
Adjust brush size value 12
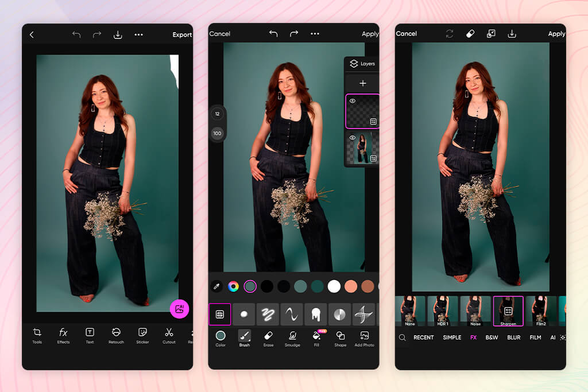218,114
